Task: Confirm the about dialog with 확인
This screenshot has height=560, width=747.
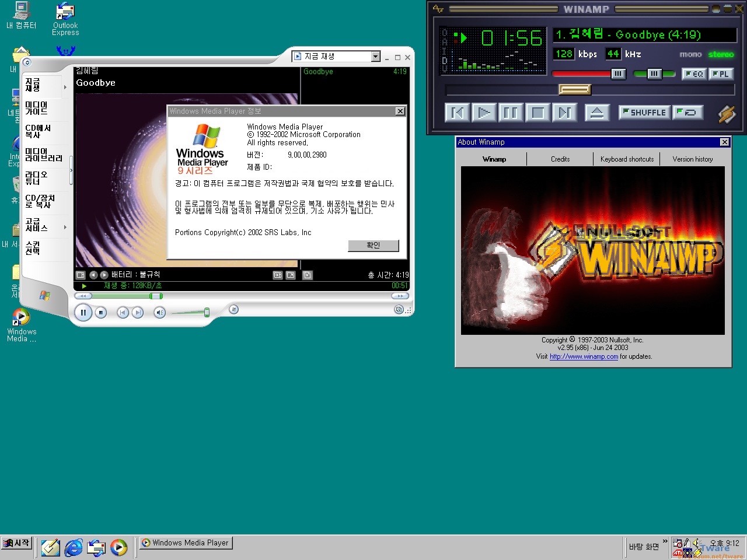Action: tap(373, 246)
